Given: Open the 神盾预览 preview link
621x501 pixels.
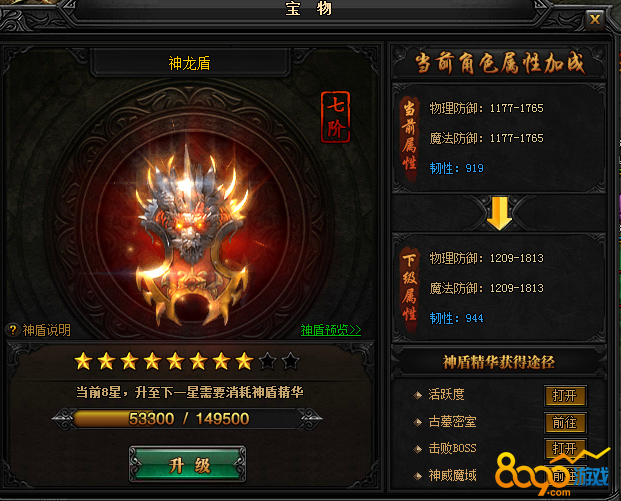Looking at the screenshot, I should point(331,330).
